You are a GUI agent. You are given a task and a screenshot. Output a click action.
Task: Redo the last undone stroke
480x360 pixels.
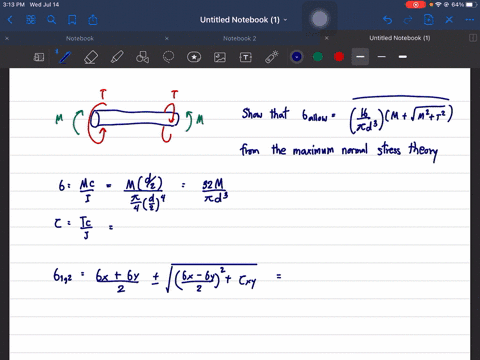[x=408, y=20]
